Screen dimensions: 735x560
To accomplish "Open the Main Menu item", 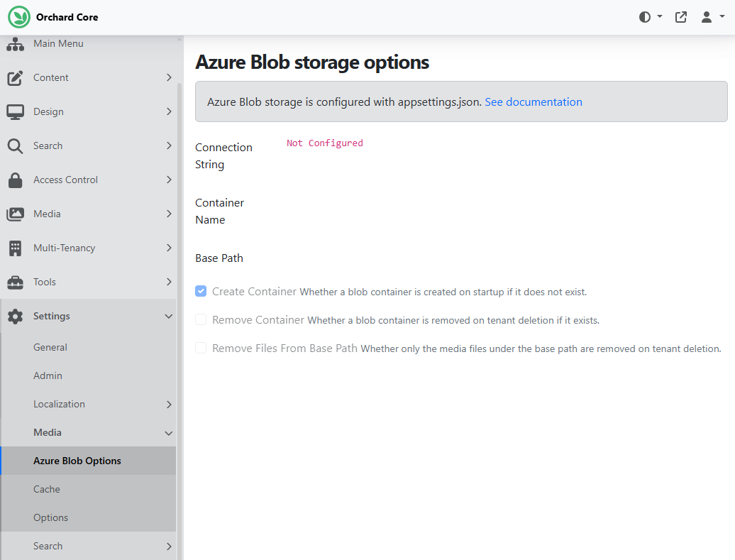I will 58,43.
